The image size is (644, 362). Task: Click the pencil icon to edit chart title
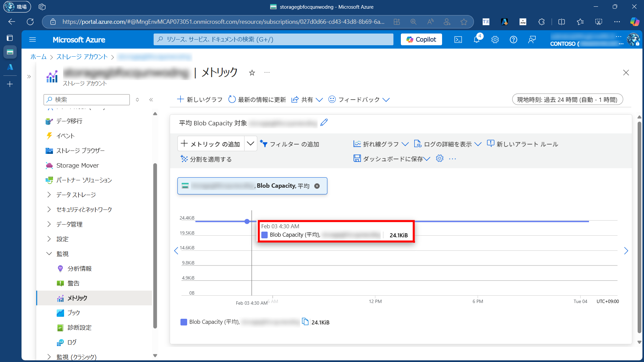click(324, 123)
